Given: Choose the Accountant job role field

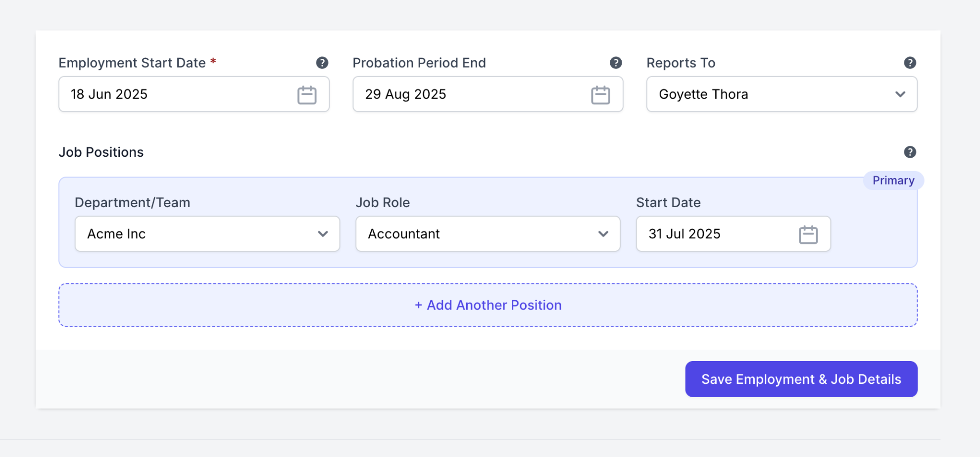Looking at the screenshot, I should [475, 234].
